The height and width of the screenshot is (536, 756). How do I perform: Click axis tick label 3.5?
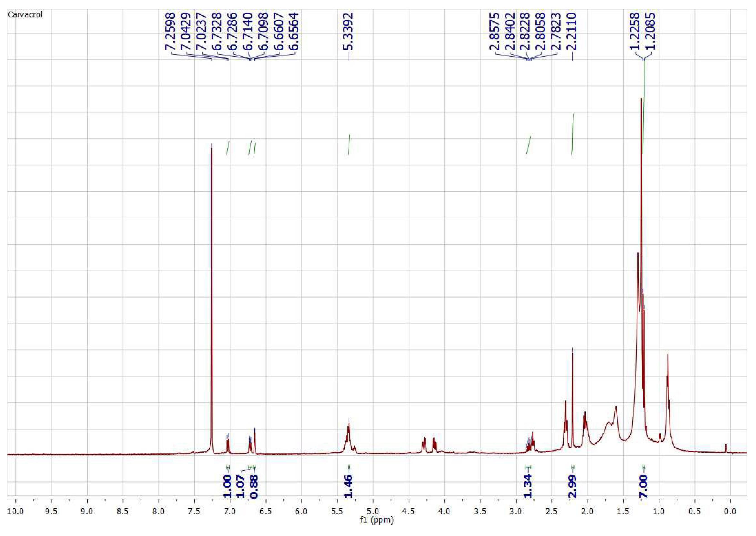tap(480, 512)
